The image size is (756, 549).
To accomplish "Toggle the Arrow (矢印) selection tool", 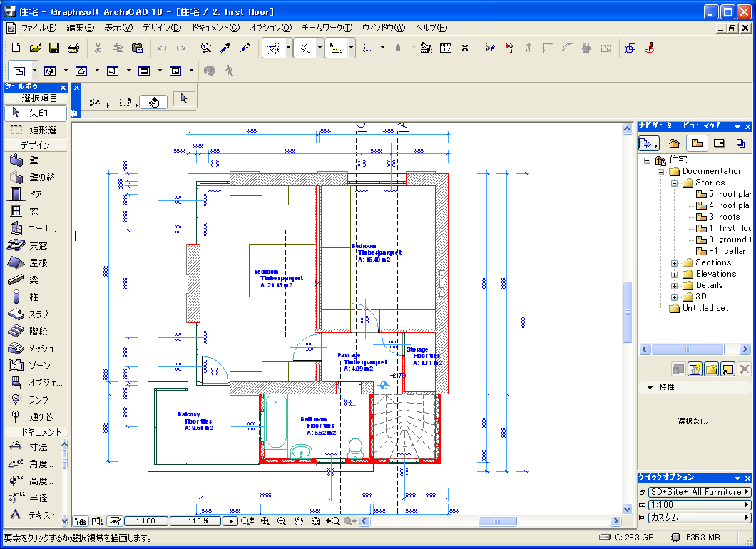I will [34, 113].
